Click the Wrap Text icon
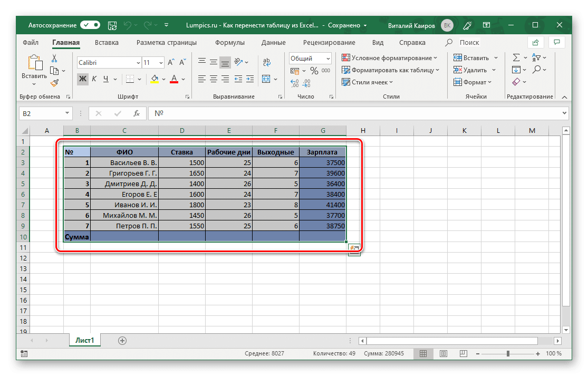588x376 pixels. pos(267,62)
